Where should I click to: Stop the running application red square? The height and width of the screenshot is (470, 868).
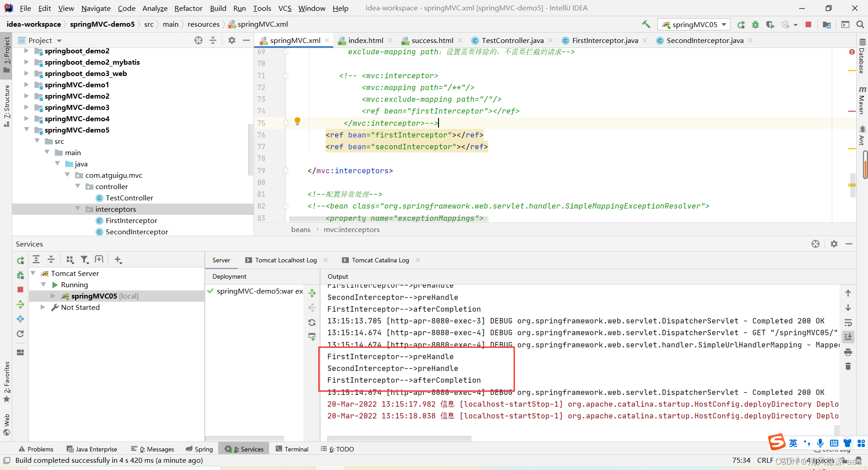click(x=808, y=24)
